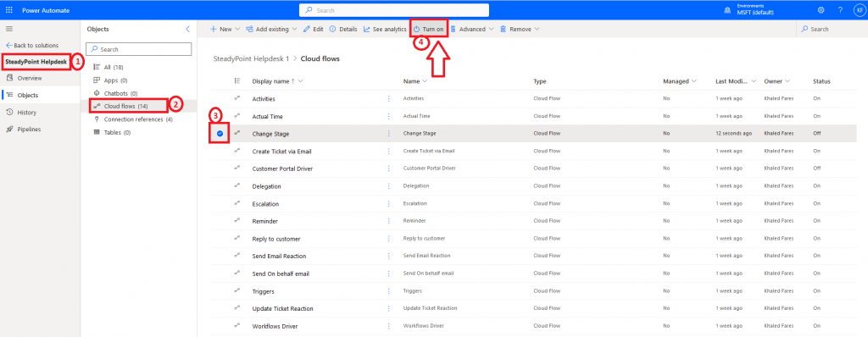Open more options dots for Change Stage
Screen dimensions: 868x337
point(388,134)
